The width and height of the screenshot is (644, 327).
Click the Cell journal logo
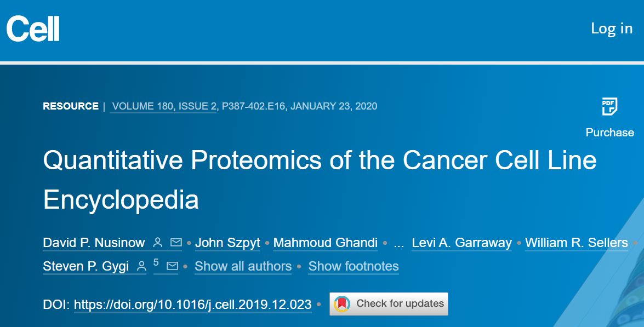click(33, 28)
